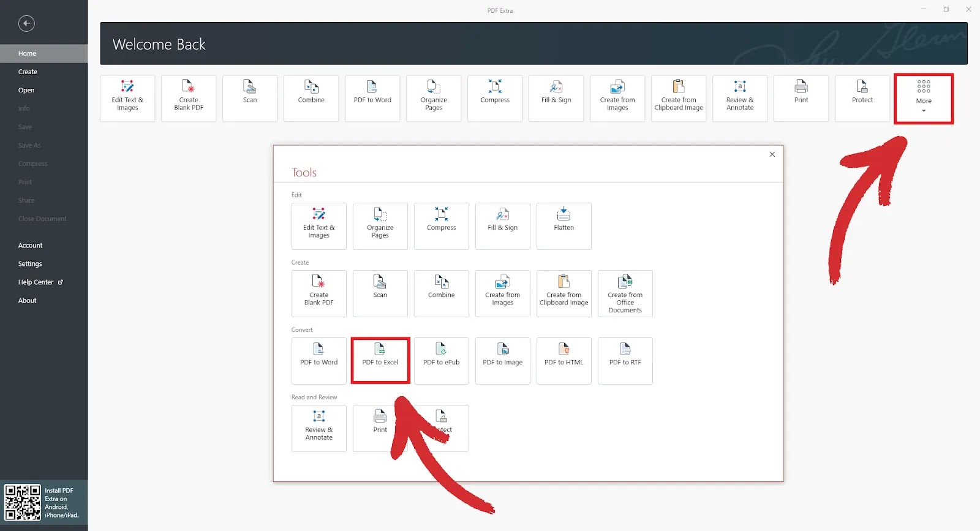Open the Create sidebar menu item
The width and height of the screenshot is (980, 531).
43,72
